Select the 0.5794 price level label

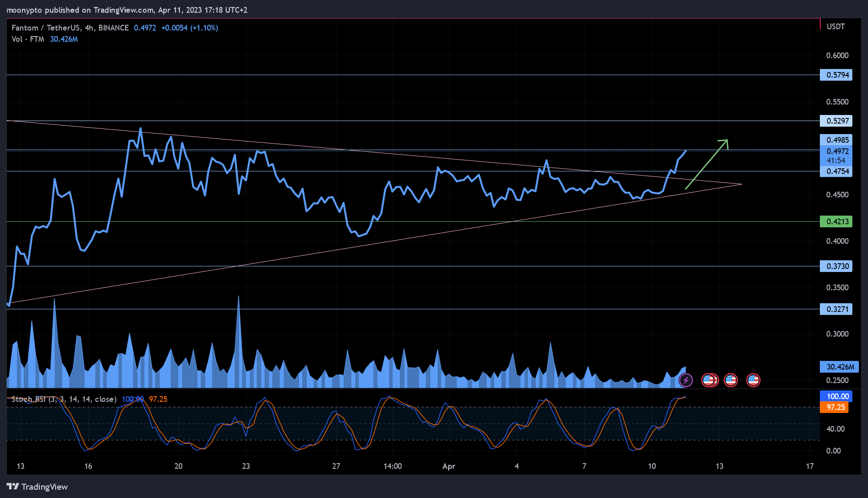(x=836, y=75)
